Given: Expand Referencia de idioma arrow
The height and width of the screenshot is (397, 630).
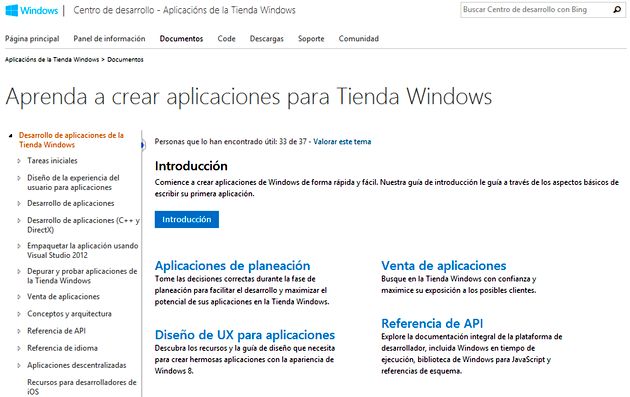Looking at the screenshot, I should point(19,348).
